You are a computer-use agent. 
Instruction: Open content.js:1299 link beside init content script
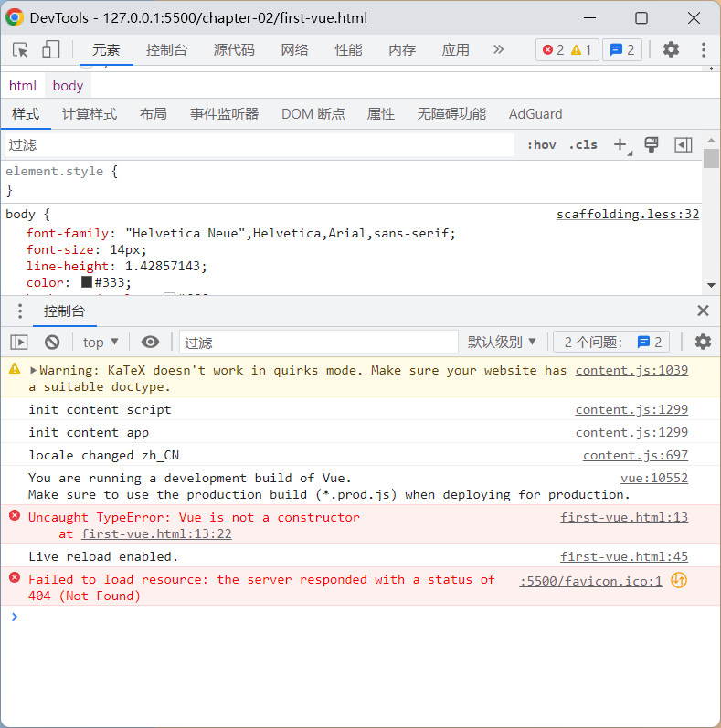[x=631, y=409]
